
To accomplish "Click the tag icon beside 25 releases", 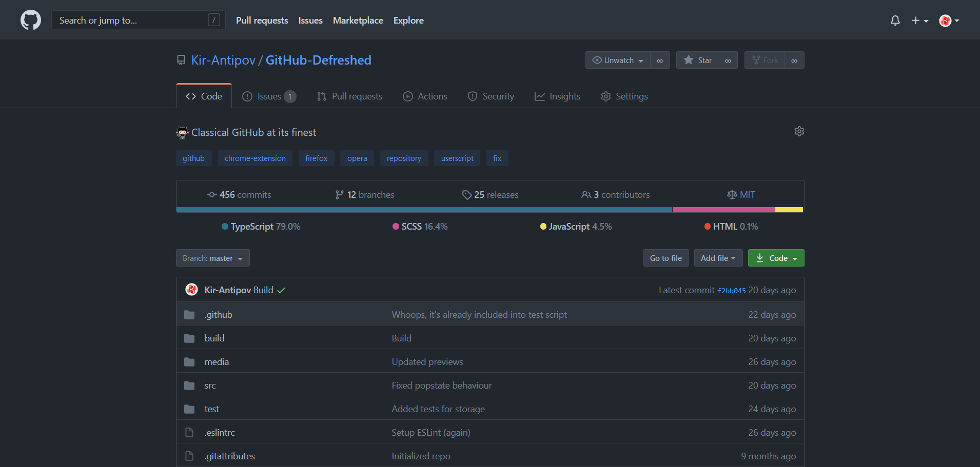I will (x=466, y=195).
